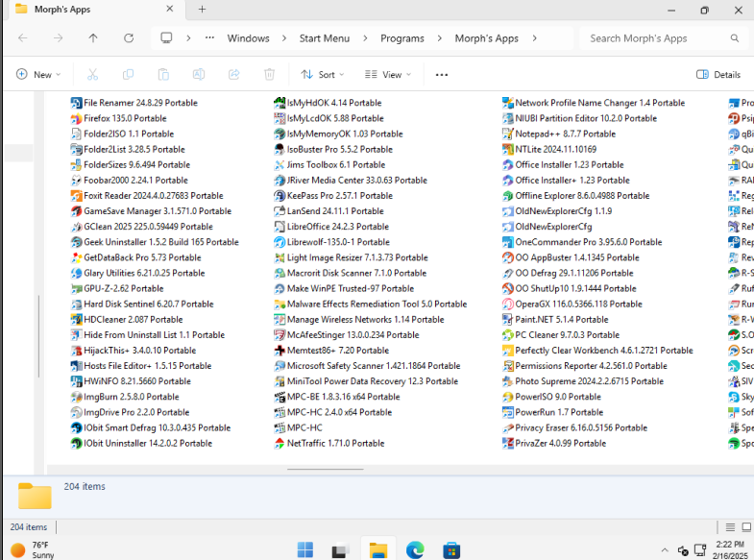Add a new Explorer tab

(x=202, y=10)
